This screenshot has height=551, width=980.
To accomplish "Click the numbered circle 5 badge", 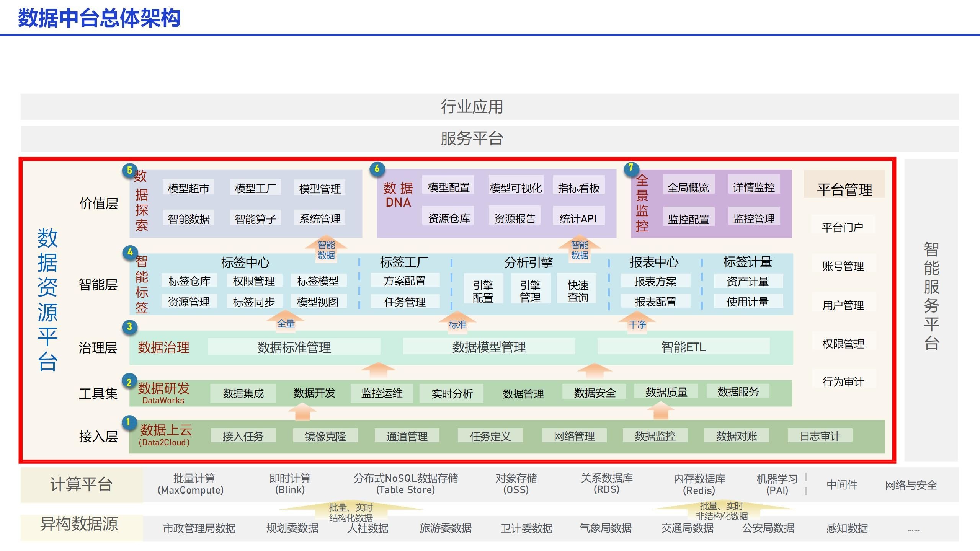I will [x=129, y=170].
